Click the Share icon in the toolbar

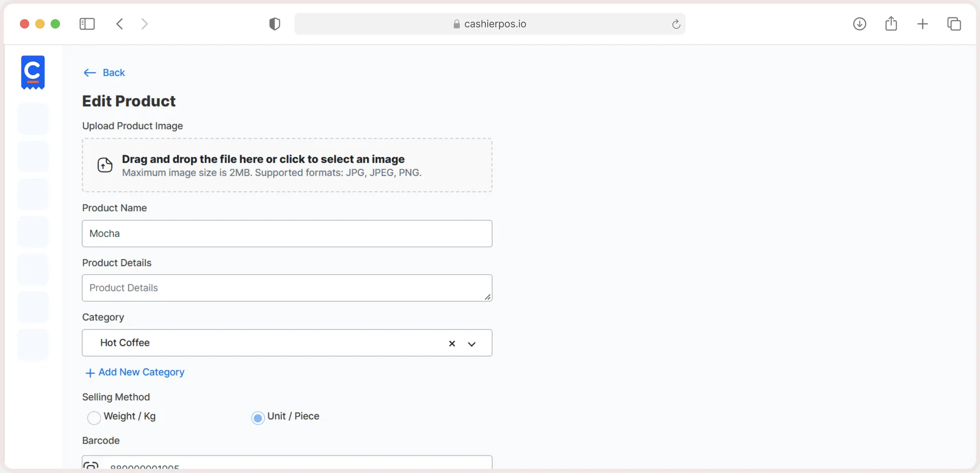[x=891, y=23]
